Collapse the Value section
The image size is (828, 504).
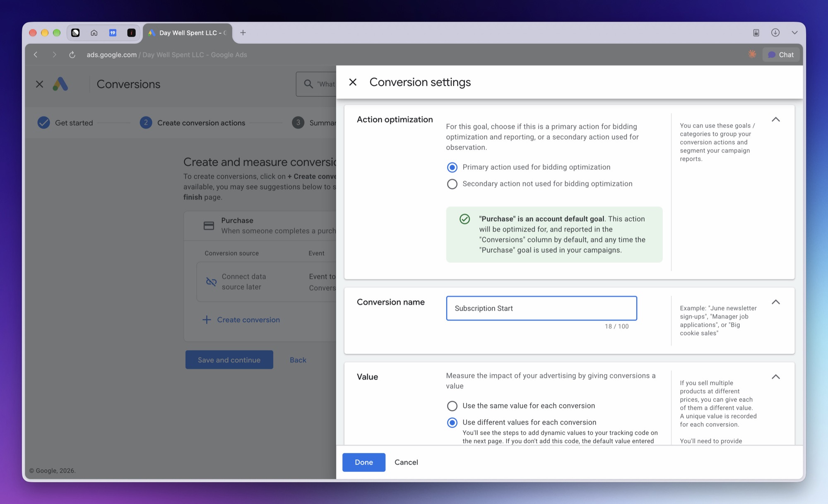coord(776,377)
